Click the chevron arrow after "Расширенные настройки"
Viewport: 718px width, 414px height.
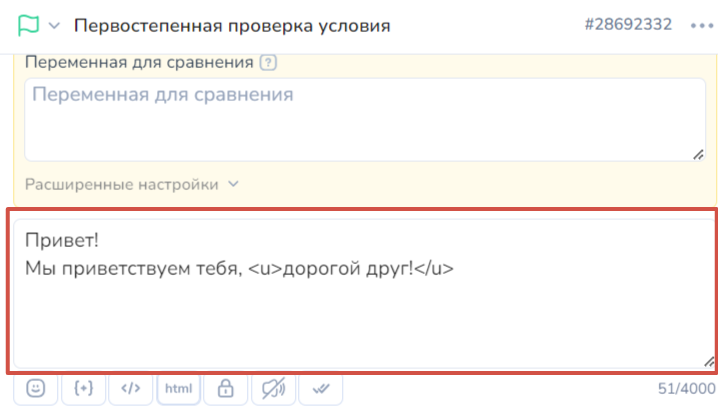[234, 184]
